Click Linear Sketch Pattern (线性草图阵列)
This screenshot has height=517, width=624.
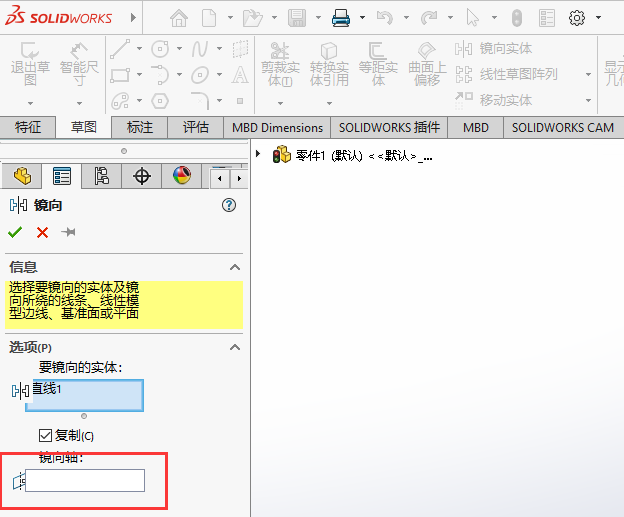pyautogui.click(x=506, y=74)
